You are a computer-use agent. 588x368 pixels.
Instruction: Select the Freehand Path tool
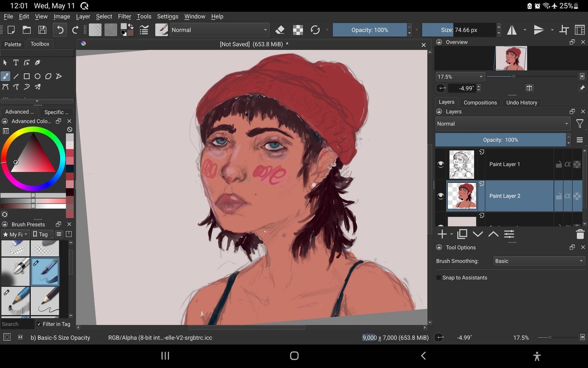click(x=16, y=87)
